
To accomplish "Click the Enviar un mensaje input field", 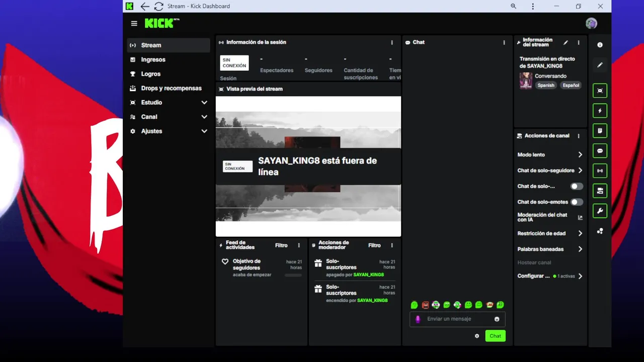I will click(x=457, y=319).
